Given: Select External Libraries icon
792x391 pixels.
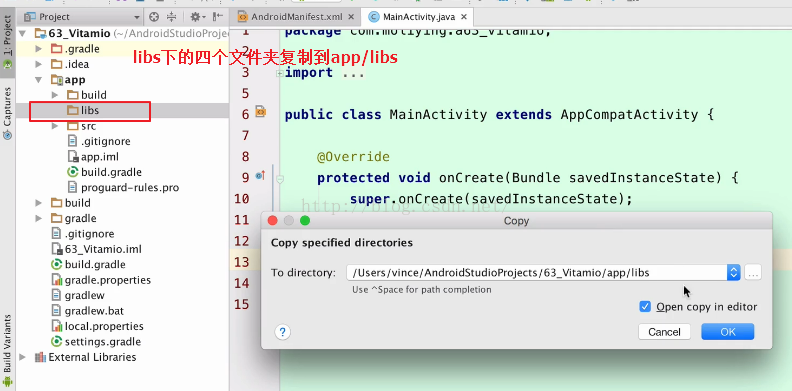Looking at the screenshot, I should pyautogui.click(x=40, y=357).
